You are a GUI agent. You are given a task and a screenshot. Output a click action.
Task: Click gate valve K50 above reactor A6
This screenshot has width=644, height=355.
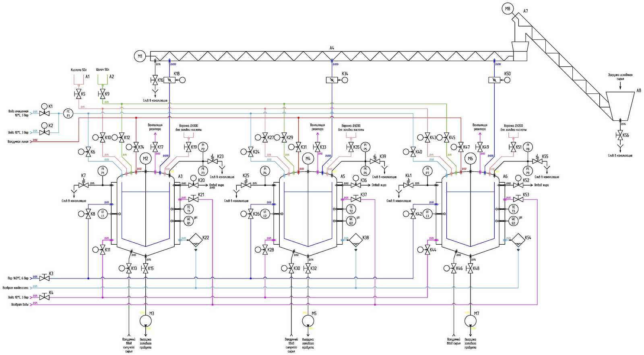point(494,80)
